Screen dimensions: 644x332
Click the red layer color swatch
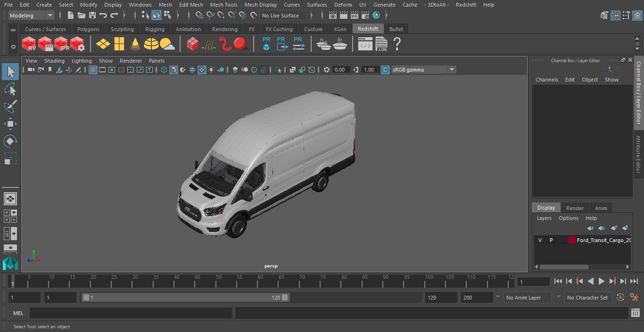(x=572, y=240)
